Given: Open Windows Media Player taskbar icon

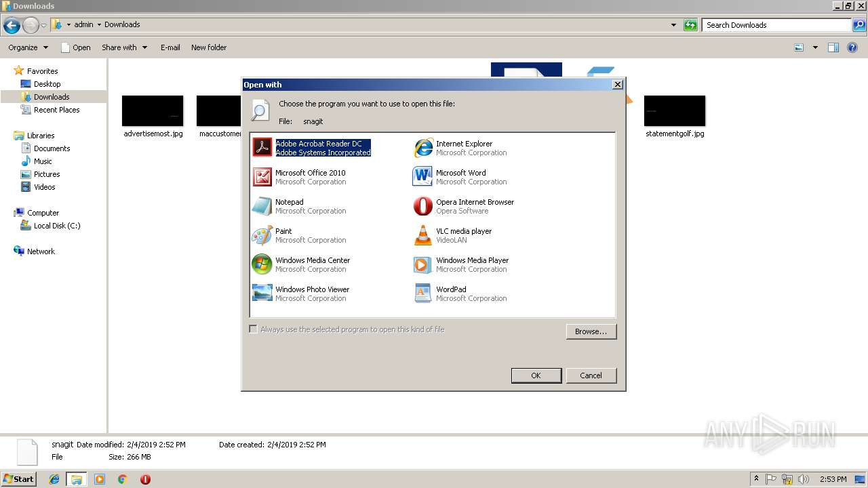Looking at the screenshot, I should pos(100,479).
